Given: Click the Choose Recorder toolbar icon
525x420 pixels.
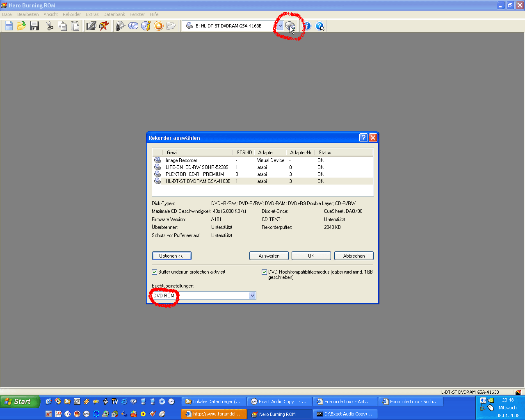Looking at the screenshot, I should click(x=290, y=26).
